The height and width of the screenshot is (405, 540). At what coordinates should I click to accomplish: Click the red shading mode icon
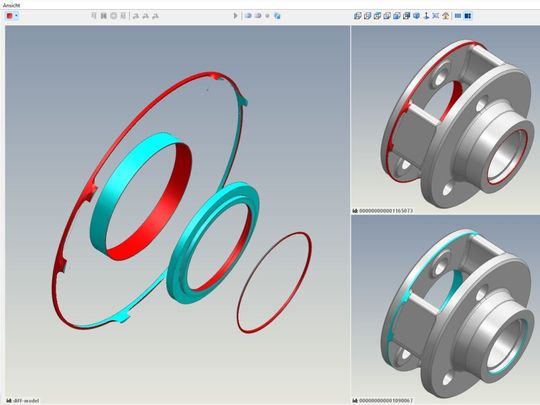point(10,16)
